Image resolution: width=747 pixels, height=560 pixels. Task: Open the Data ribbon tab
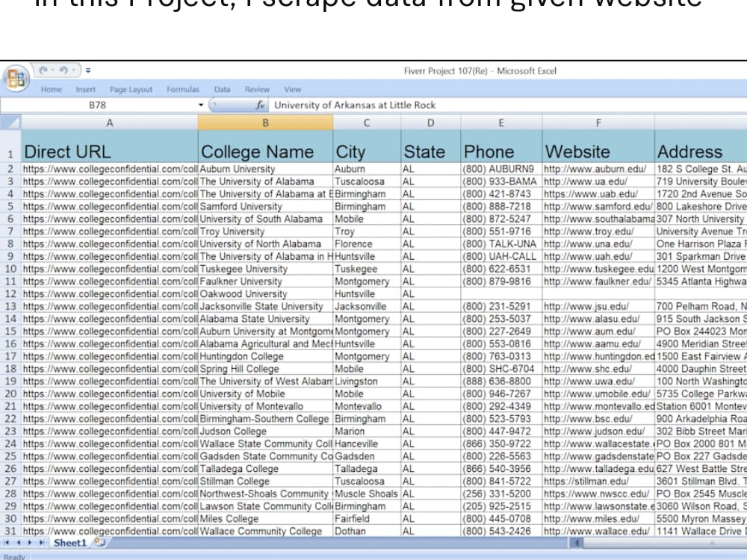tap(222, 89)
